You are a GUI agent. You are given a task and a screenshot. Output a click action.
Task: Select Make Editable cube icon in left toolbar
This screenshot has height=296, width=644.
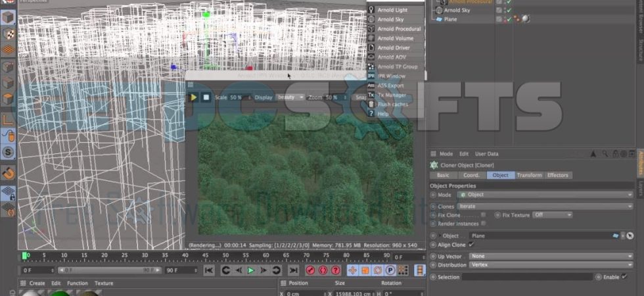tap(8, 18)
